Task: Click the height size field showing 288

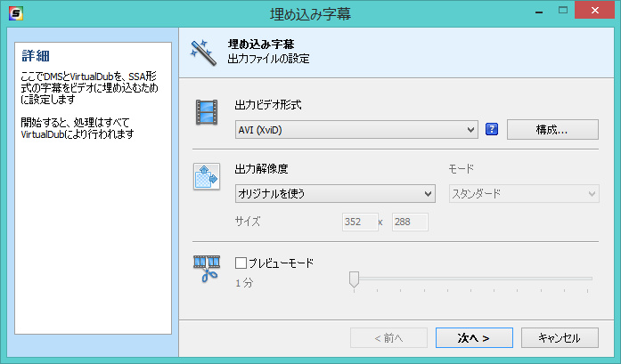Action: pos(410,222)
